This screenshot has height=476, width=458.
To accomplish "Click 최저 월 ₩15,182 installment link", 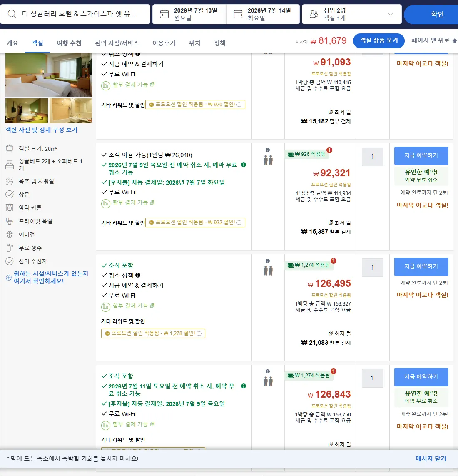I will click(326, 117).
